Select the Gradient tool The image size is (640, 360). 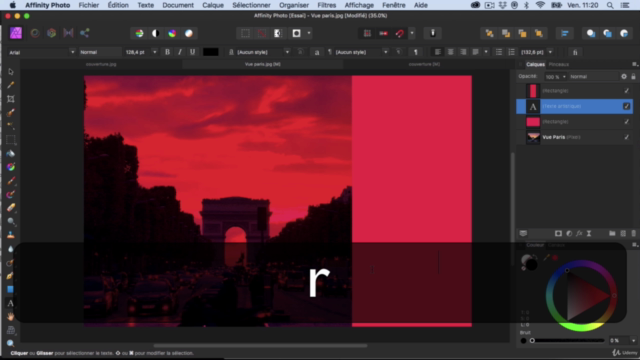pyautogui.click(x=11, y=167)
